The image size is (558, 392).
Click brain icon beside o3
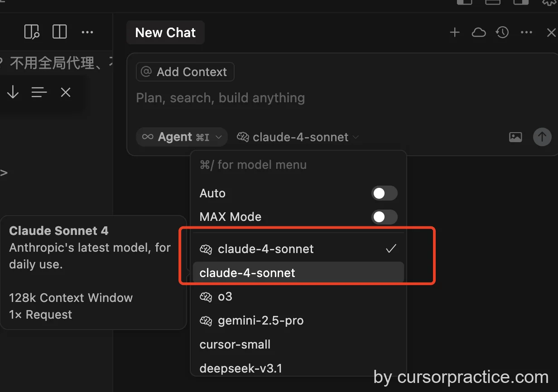tap(206, 297)
